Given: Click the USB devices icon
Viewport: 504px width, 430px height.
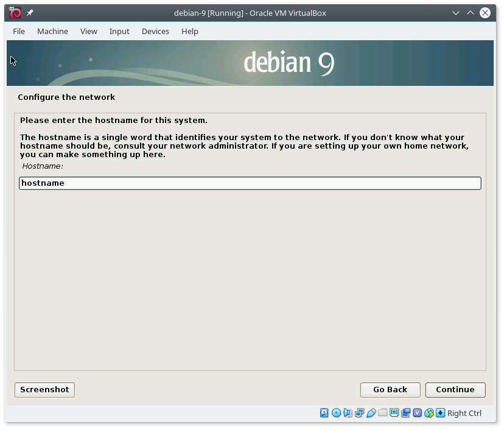Looking at the screenshot, I should coord(371,413).
